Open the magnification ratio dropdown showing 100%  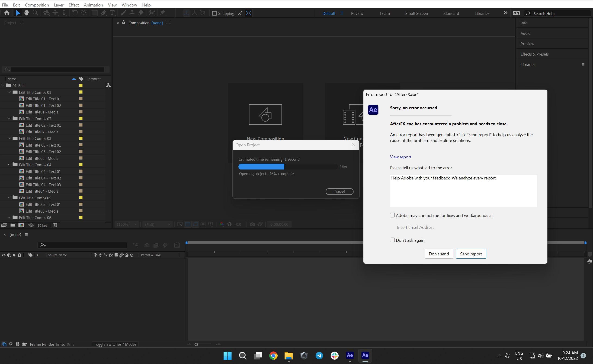tap(126, 224)
